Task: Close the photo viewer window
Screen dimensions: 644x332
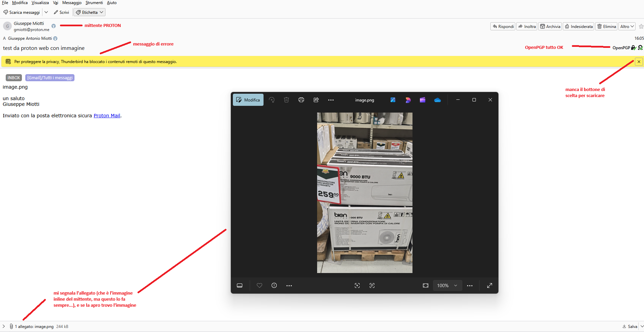Action: point(490,100)
